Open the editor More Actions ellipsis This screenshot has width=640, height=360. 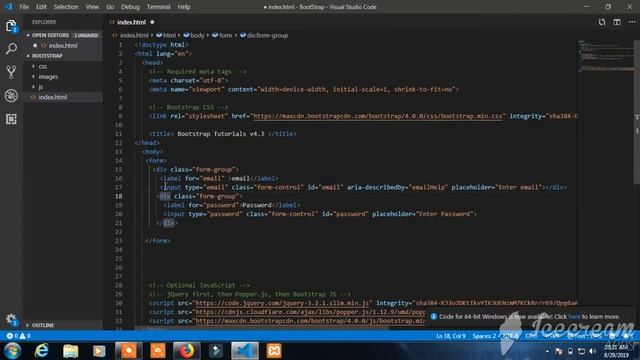(x=631, y=22)
